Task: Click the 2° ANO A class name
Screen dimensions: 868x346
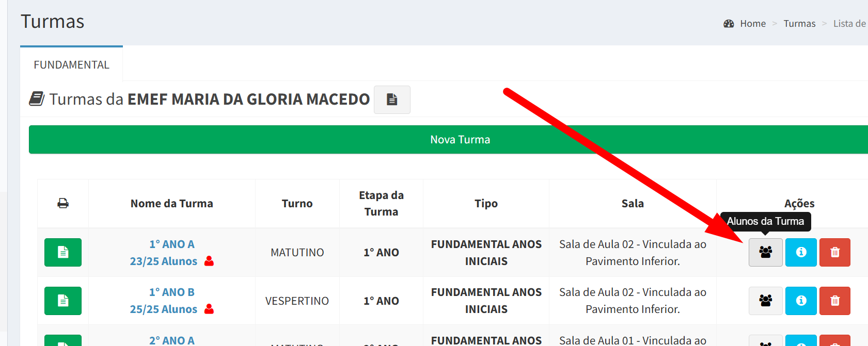Action: 172,340
